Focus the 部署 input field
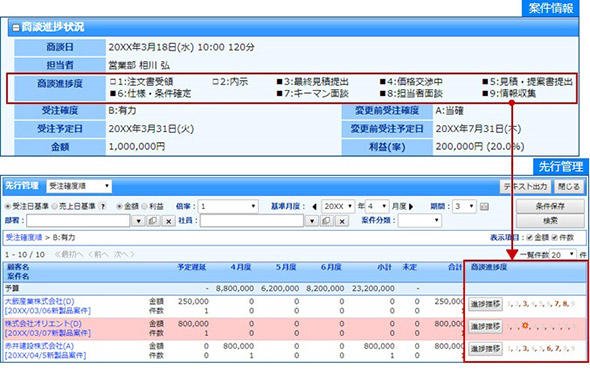590x369 pixels. pos(78,221)
